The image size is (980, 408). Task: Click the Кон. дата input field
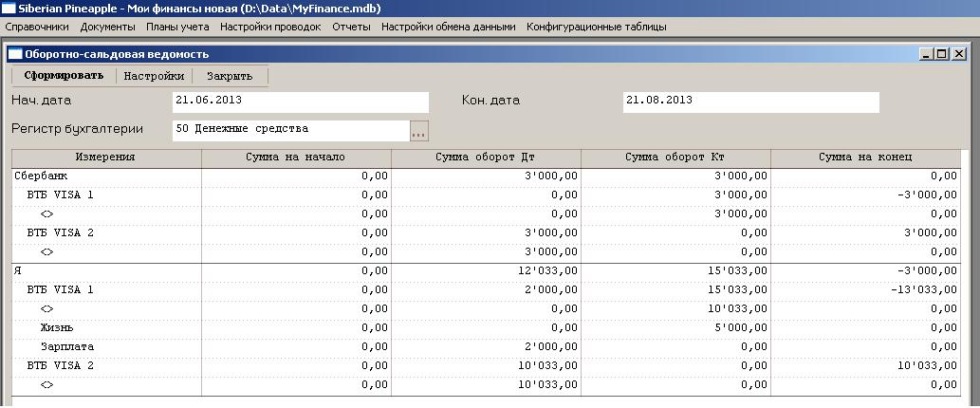point(750,102)
